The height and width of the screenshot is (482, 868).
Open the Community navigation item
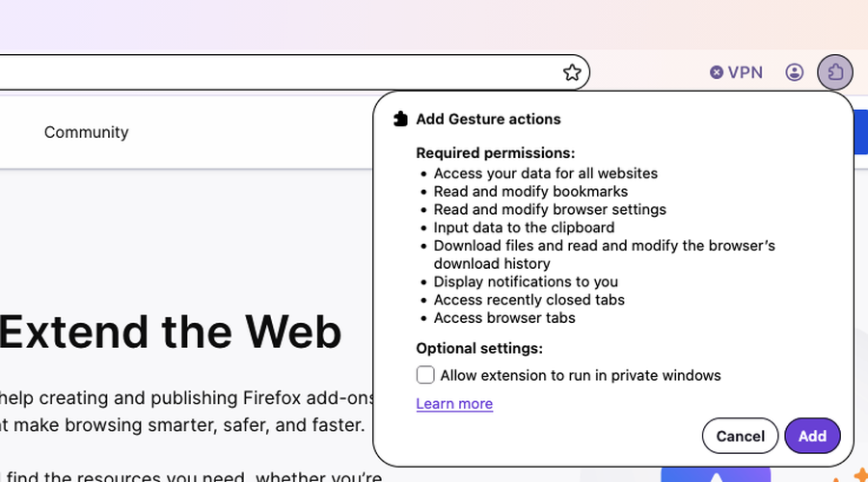[x=87, y=132]
